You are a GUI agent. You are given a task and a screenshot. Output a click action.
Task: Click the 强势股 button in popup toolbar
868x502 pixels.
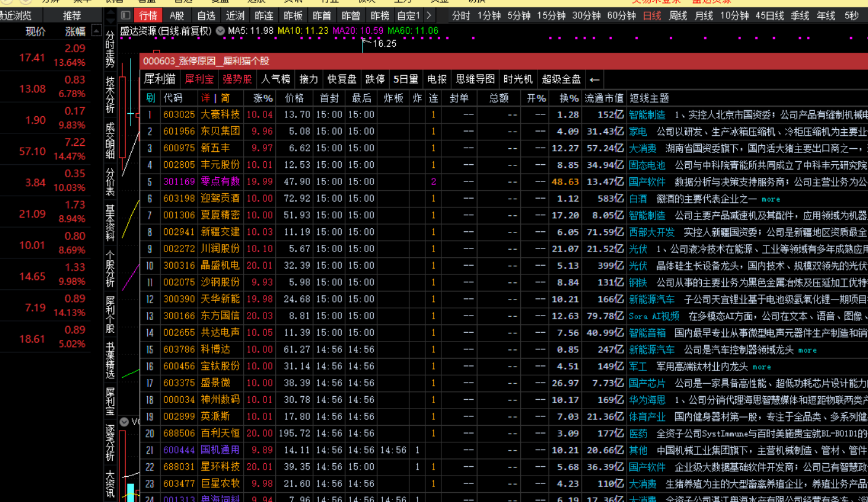coord(238,79)
